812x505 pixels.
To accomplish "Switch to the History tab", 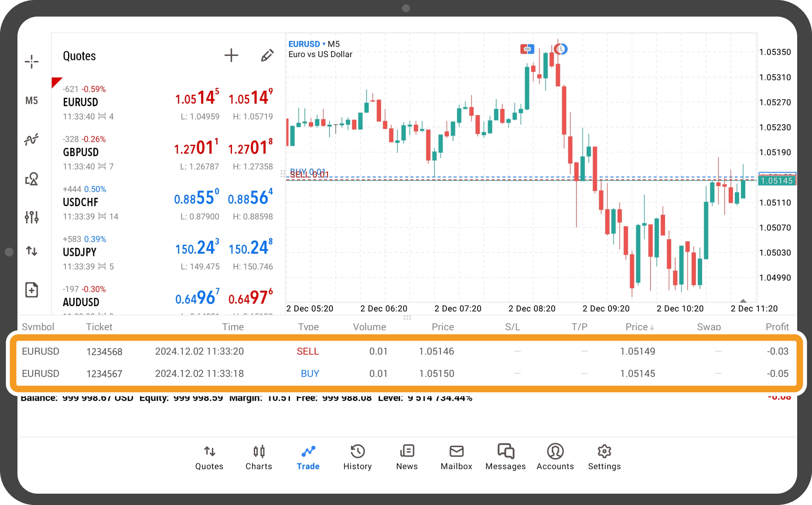I will click(x=357, y=457).
